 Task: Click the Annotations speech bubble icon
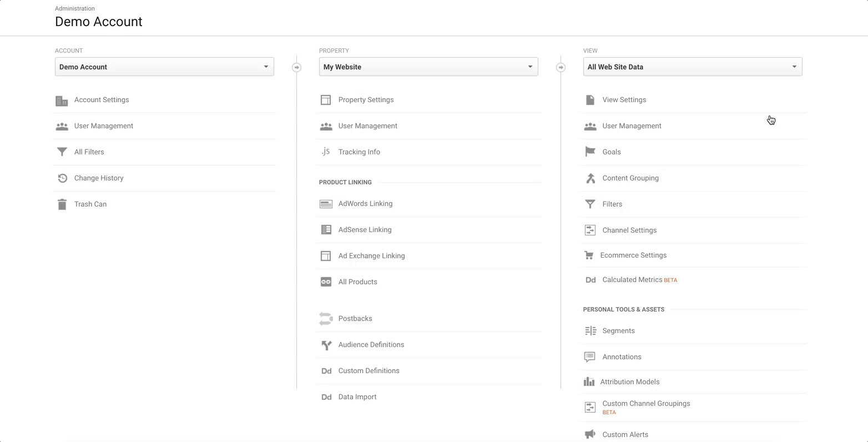[590, 357]
